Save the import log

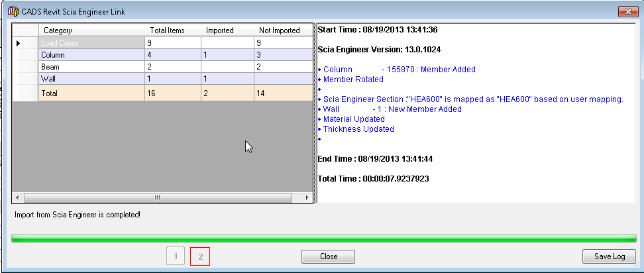coord(609,256)
